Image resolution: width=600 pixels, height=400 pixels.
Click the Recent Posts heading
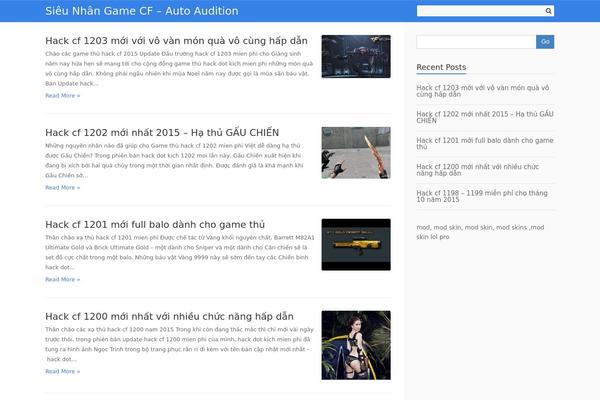441,67
